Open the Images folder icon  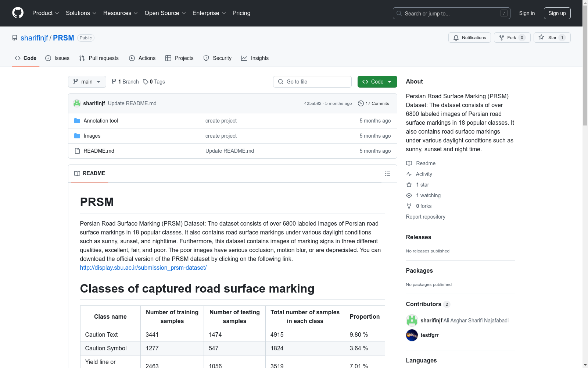(x=77, y=136)
